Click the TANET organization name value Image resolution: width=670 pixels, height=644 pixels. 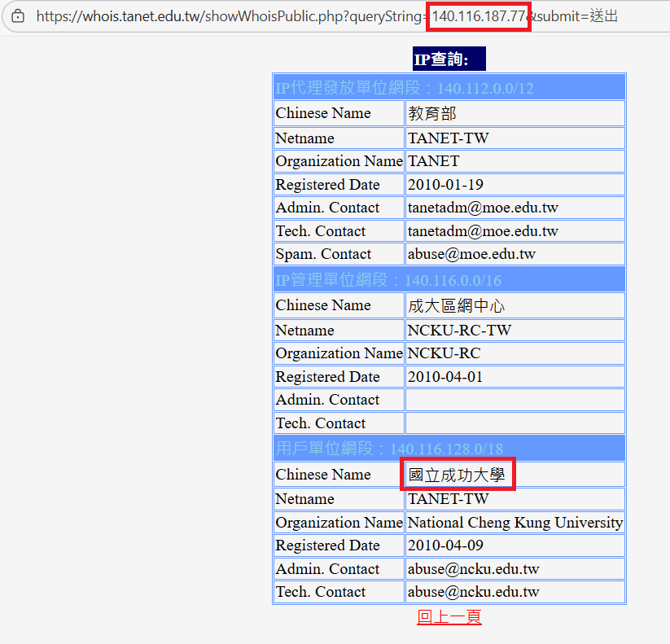coord(515,161)
